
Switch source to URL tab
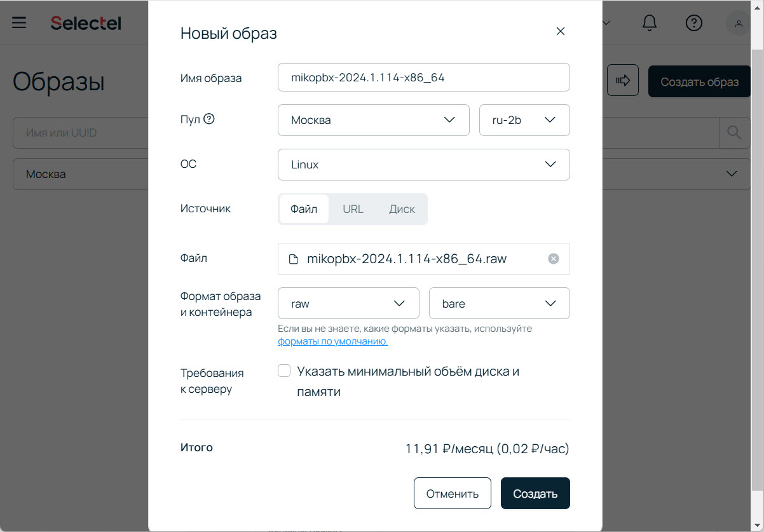click(353, 209)
